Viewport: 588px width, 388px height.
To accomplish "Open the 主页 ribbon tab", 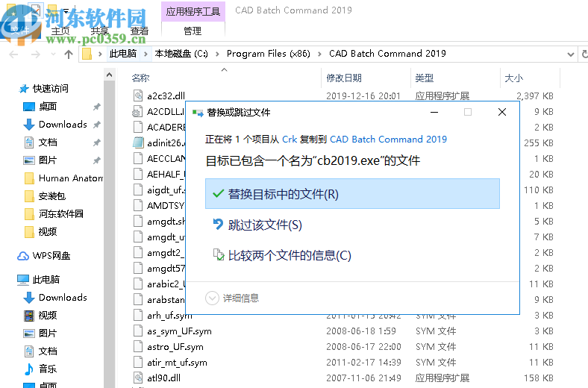I will 60,31.
